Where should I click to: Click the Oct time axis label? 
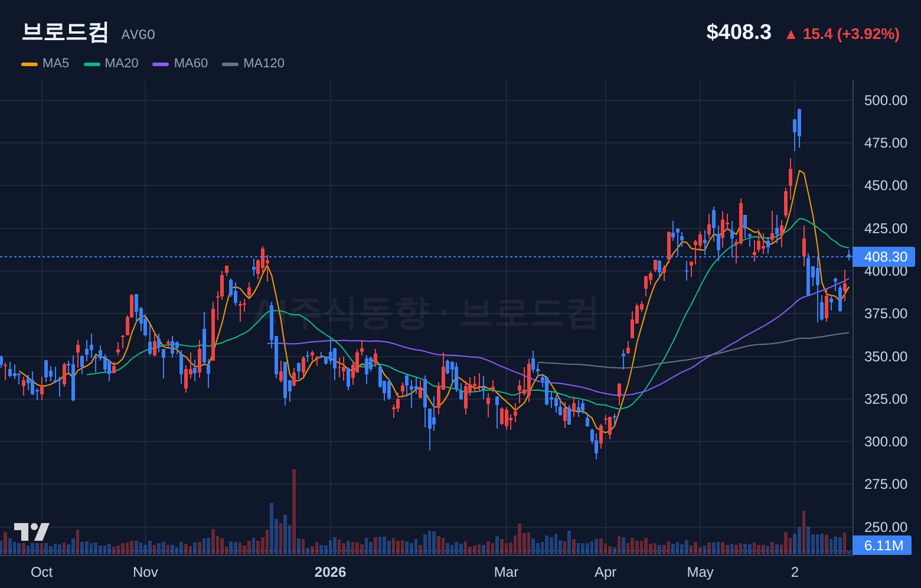(42, 572)
